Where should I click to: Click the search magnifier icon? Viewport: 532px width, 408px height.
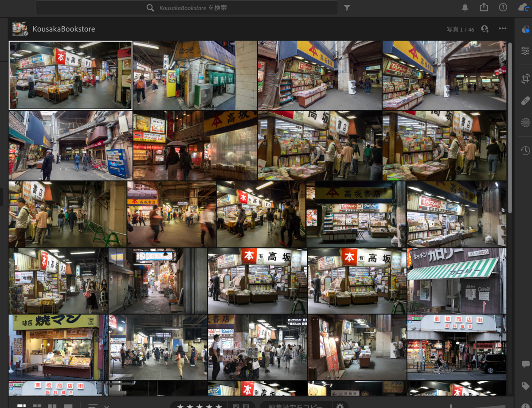click(x=150, y=8)
